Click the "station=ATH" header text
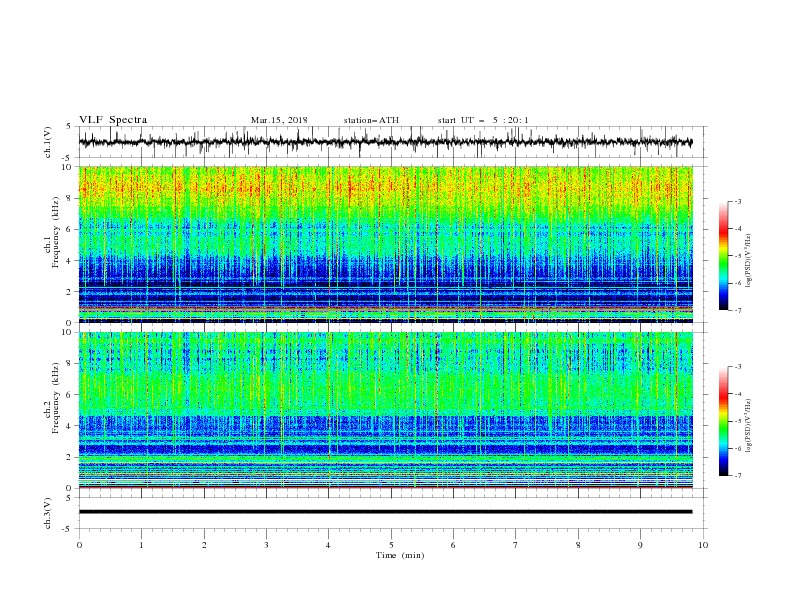This screenshot has width=792, height=612. [371, 120]
